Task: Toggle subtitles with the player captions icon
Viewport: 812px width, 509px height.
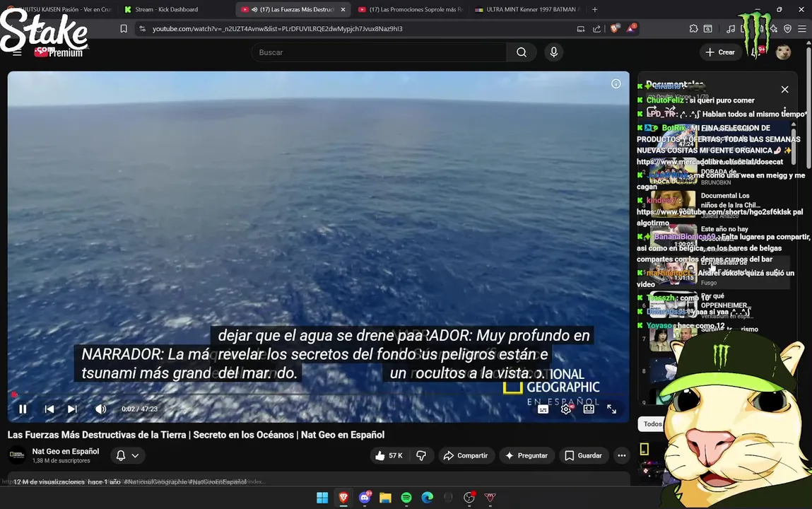Action: pos(543,409)
